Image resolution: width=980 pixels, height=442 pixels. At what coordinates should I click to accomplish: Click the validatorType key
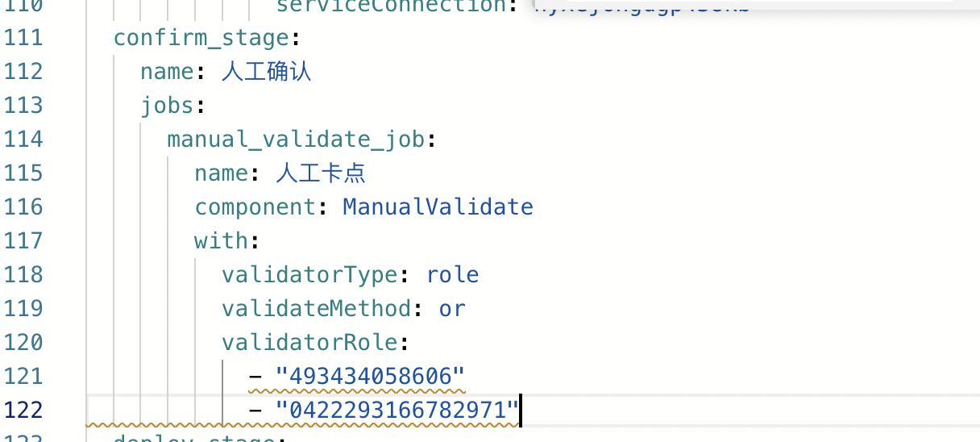point(309,275)
